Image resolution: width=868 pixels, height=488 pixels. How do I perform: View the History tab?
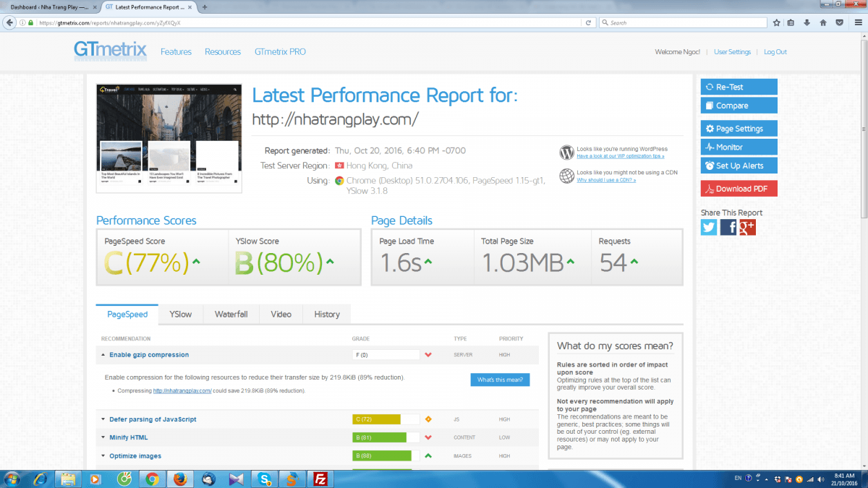coord(327,314)
